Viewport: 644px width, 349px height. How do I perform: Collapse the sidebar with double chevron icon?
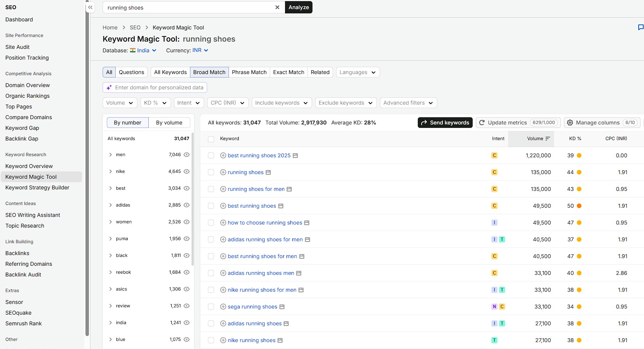(x=90, y=7)
